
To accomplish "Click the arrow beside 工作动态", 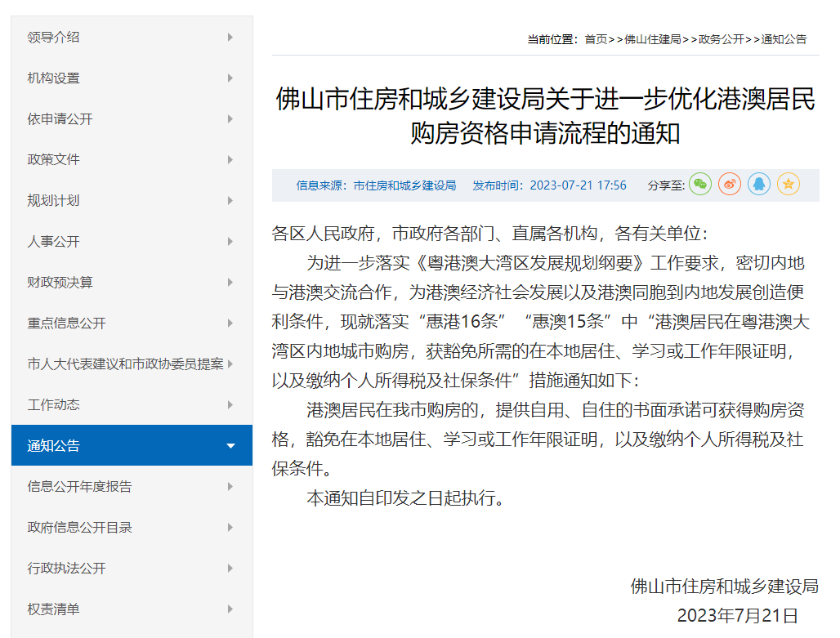I will coord(230,405).
